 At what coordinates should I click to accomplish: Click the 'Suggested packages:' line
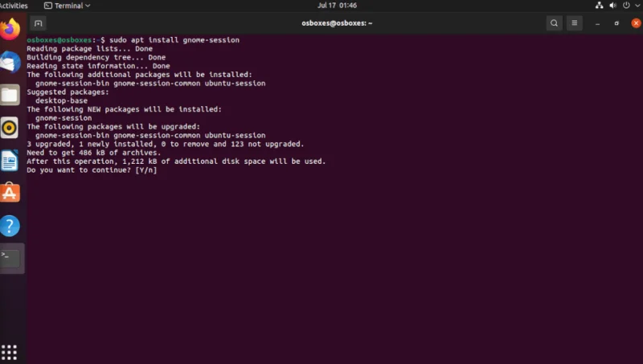pos(68,92)
